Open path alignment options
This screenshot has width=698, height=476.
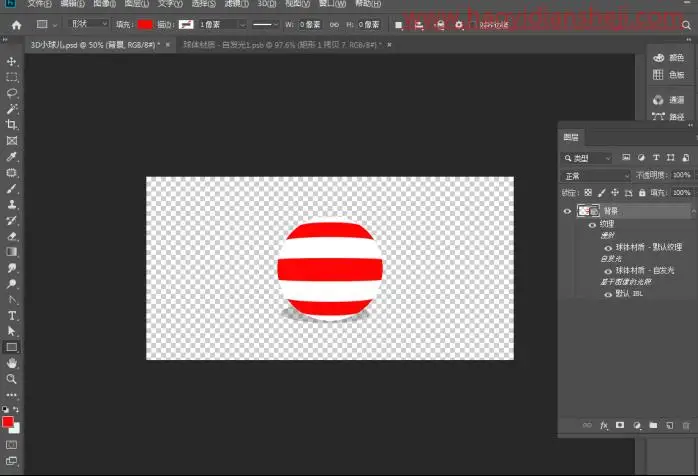point(419,25)
